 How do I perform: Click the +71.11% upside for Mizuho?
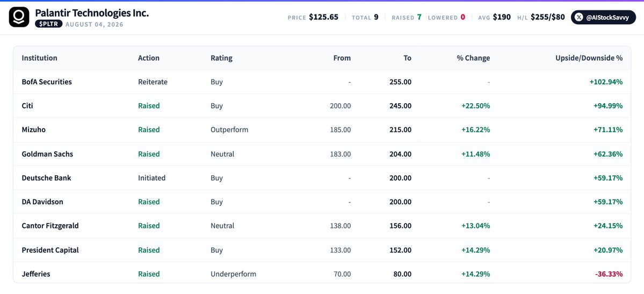point(608,130)
